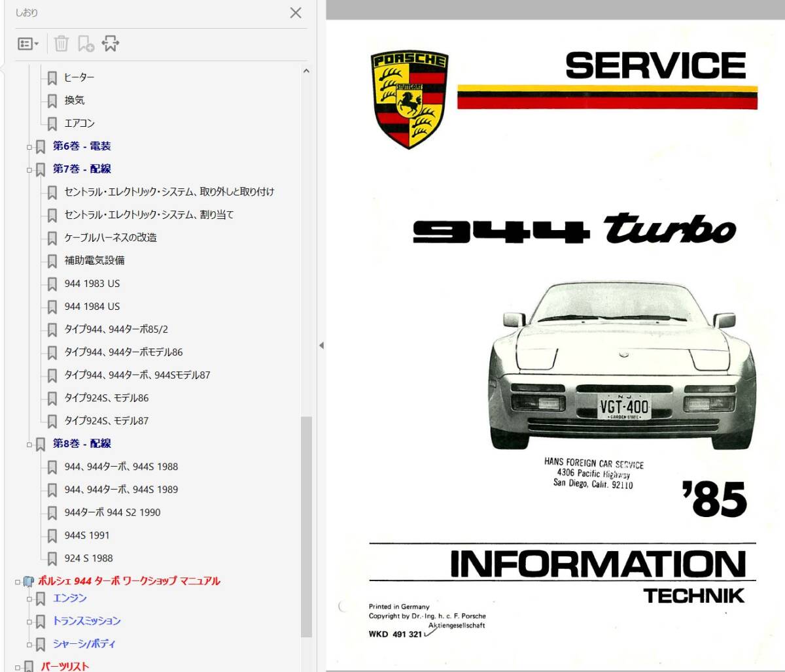Image resolution: width=785 pixels, height=672 pixels.
Task: Open the ヒーター bookmark
Action: [79, 77]
